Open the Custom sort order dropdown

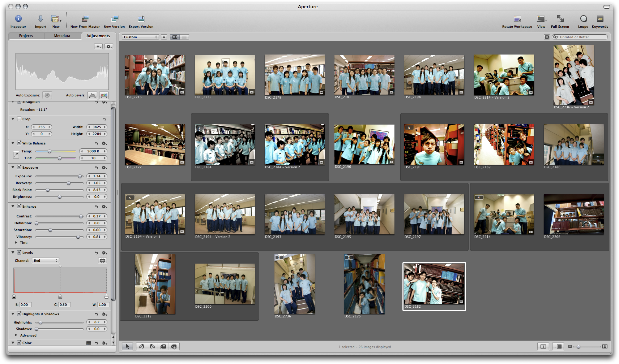(x=140, y=37)
